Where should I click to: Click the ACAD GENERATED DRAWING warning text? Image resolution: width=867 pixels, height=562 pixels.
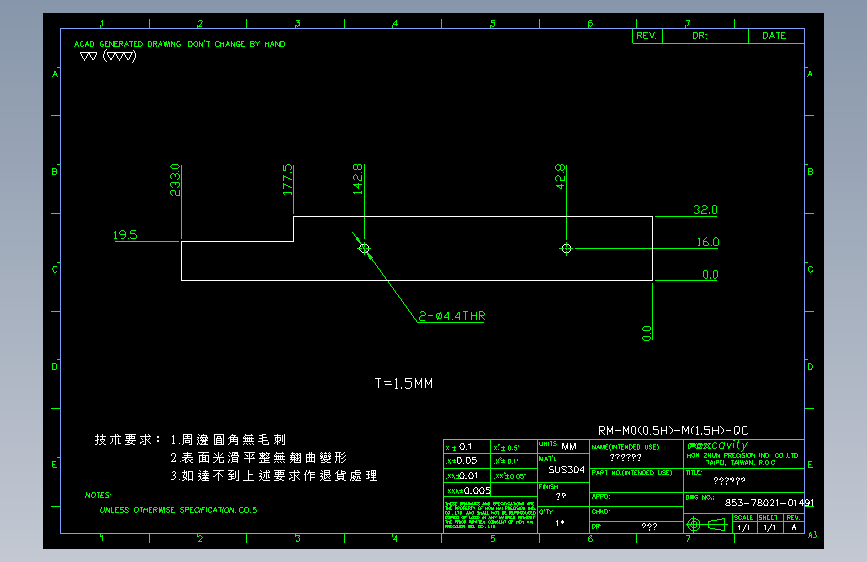pyautogui.click(x=180, y=44)
